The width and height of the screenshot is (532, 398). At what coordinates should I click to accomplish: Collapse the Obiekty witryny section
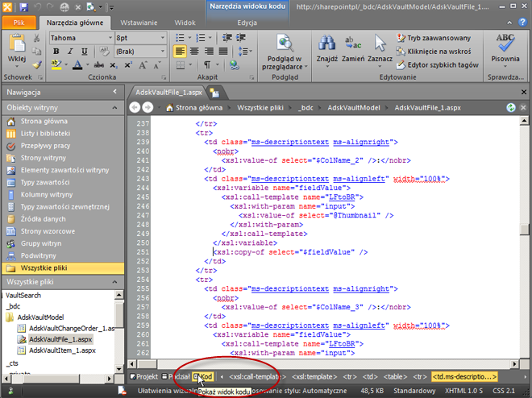(x=114, y=108)
